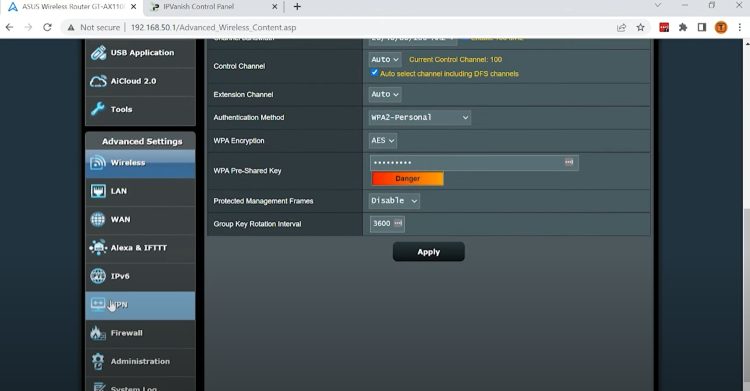Click the Protected Management Frames label
Screen dimensions: 750x391
click(x=263, y=201)
